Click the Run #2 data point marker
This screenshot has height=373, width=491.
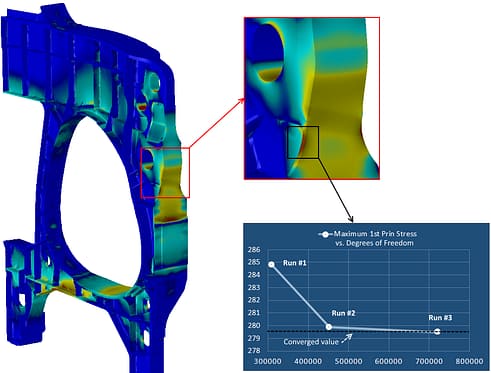329,327
